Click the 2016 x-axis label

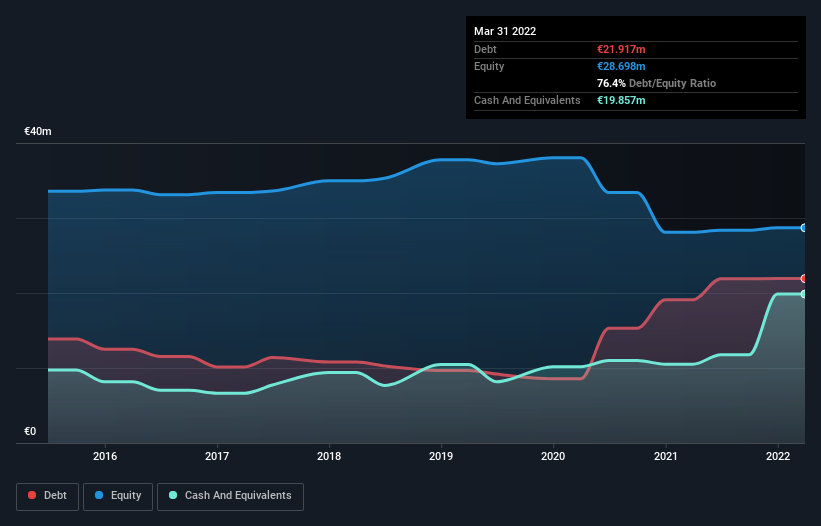tap(105, 457)
